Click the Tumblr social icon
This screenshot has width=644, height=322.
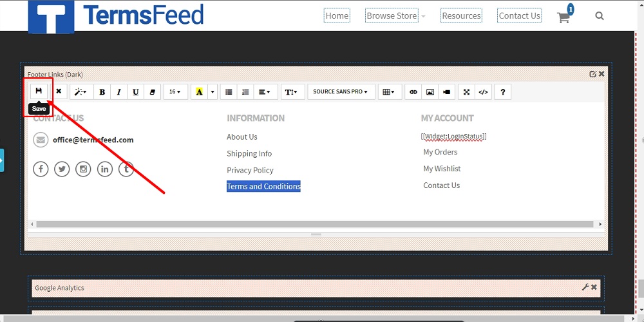point(126,169)
